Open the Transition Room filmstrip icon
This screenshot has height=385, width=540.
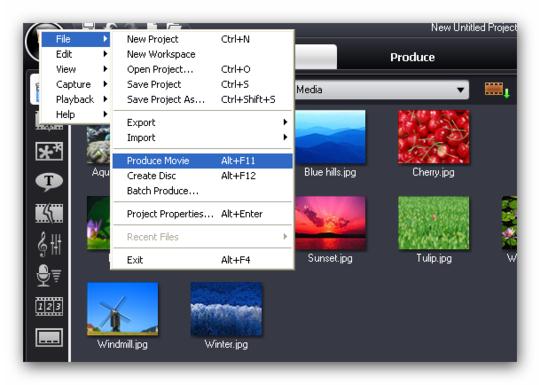[49, 213]
